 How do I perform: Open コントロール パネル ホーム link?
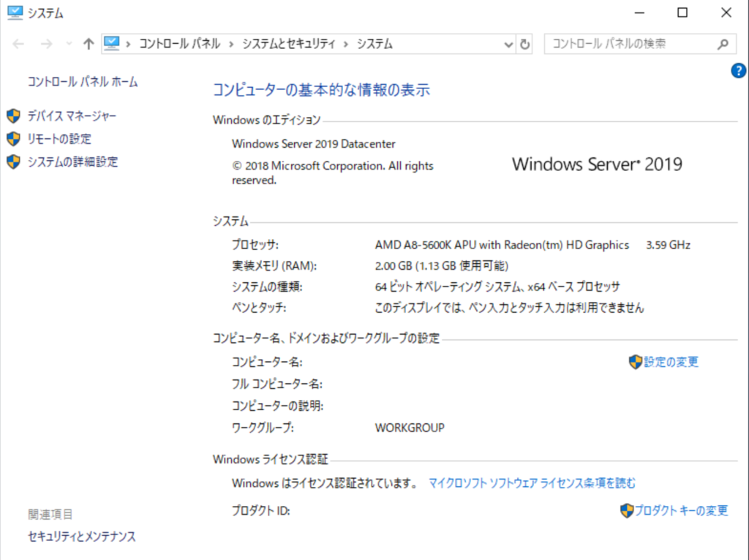tap(83, 82)
